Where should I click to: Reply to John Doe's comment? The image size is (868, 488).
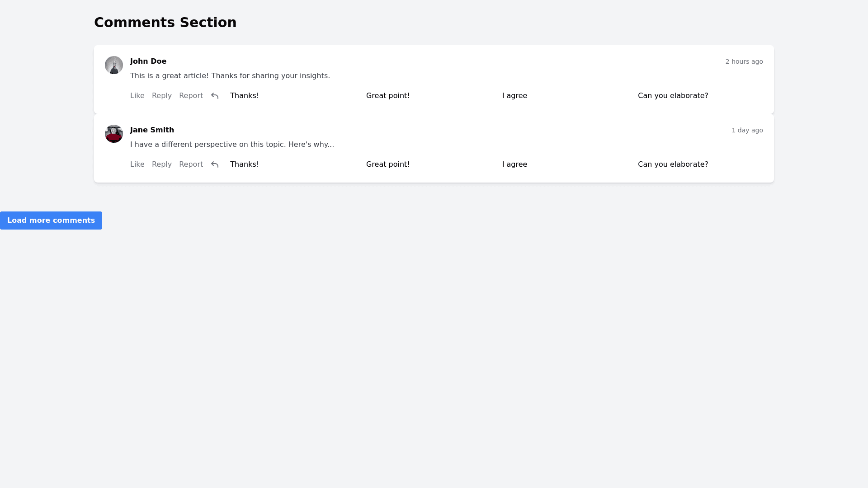click(162, 96)
